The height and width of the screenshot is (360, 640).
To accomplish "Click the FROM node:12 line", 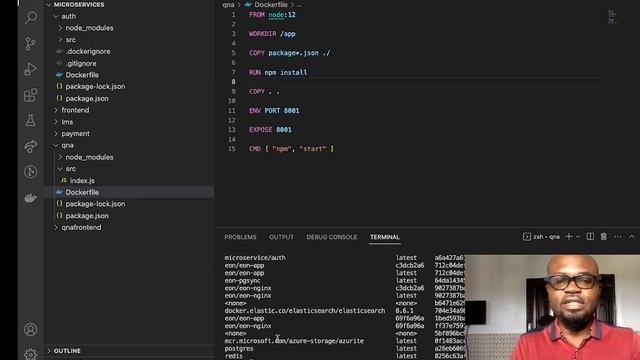I will coord(272,15).
